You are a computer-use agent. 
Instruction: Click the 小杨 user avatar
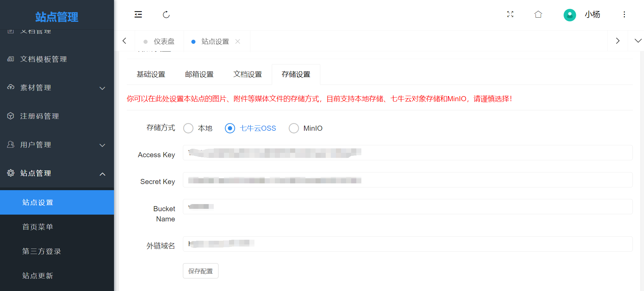tap(570, 15)
